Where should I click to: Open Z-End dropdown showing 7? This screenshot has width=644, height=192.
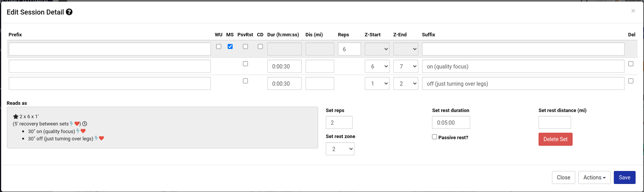406,66
